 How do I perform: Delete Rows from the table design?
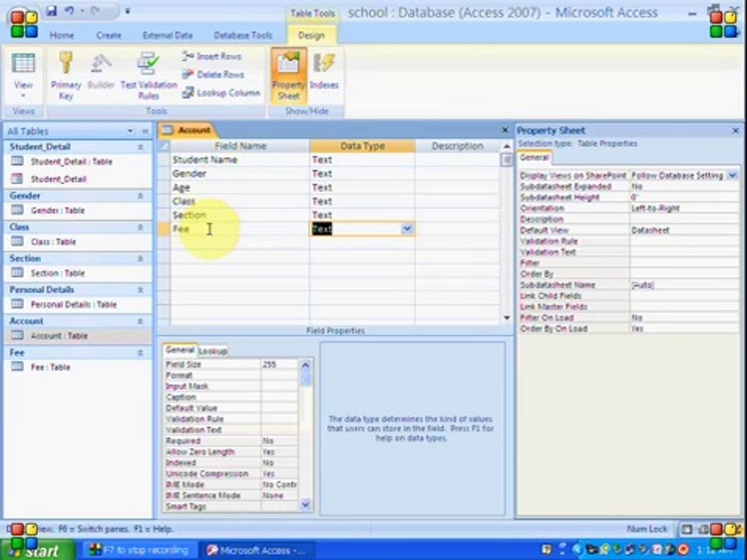click(213, 75)
